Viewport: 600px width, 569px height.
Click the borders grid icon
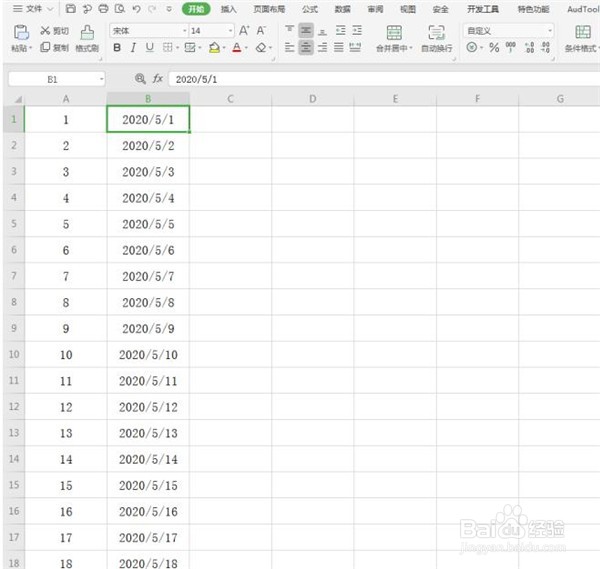tap(167, 47)
